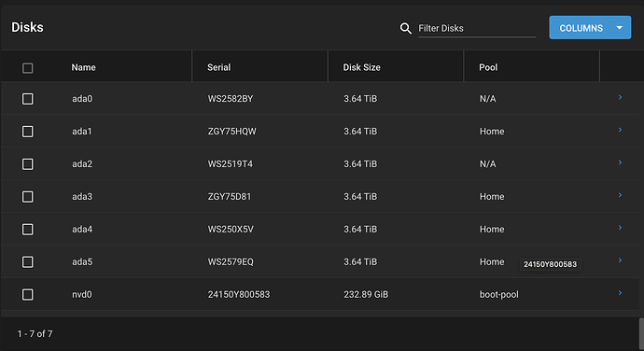Select the ada5 disk name
The image size is (644, 351).
82,261
